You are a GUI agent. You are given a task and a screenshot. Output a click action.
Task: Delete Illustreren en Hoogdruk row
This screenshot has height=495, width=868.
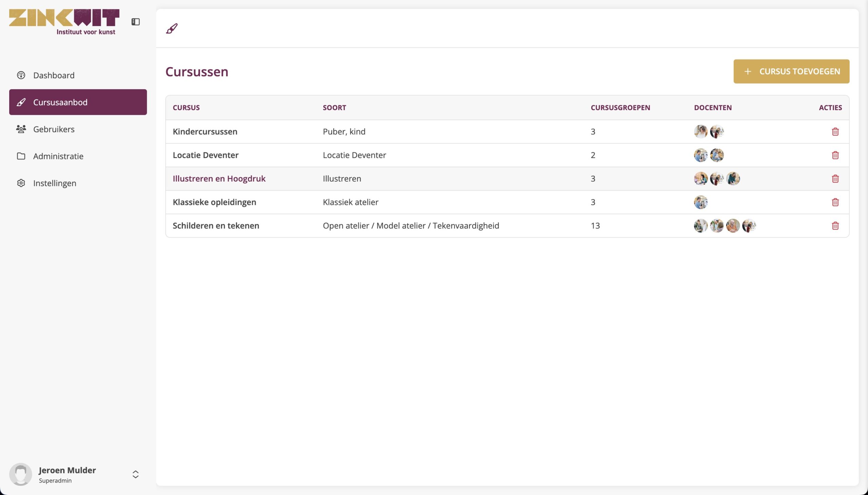click(x=835, y=179)
